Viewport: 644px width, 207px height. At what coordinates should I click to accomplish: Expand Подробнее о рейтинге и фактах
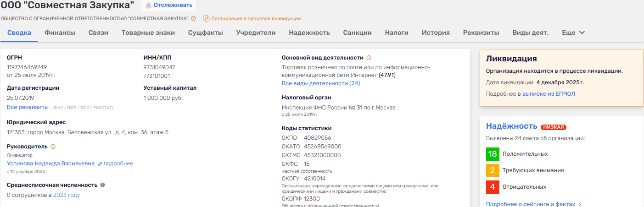(x=533, y=204)
